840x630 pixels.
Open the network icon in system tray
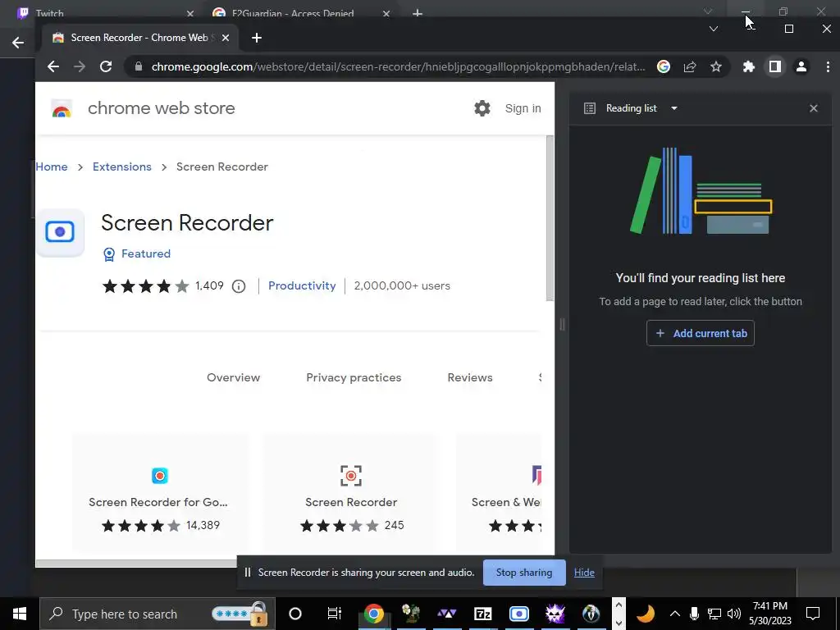[x=714, y=614]
